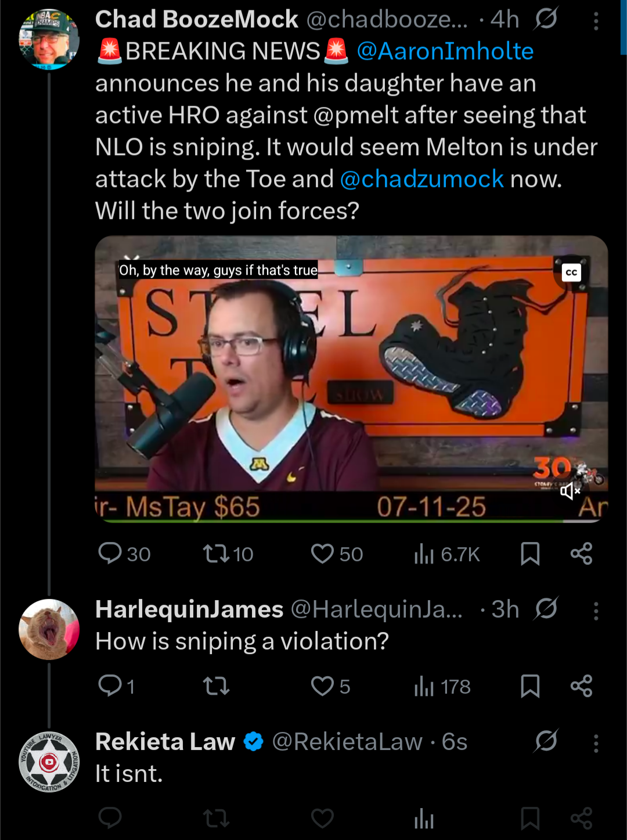Image resolution: width=627 pixels, height=840 pixels.
Task: Open the @AaronImholte mention link
Action: click(445, 51)
